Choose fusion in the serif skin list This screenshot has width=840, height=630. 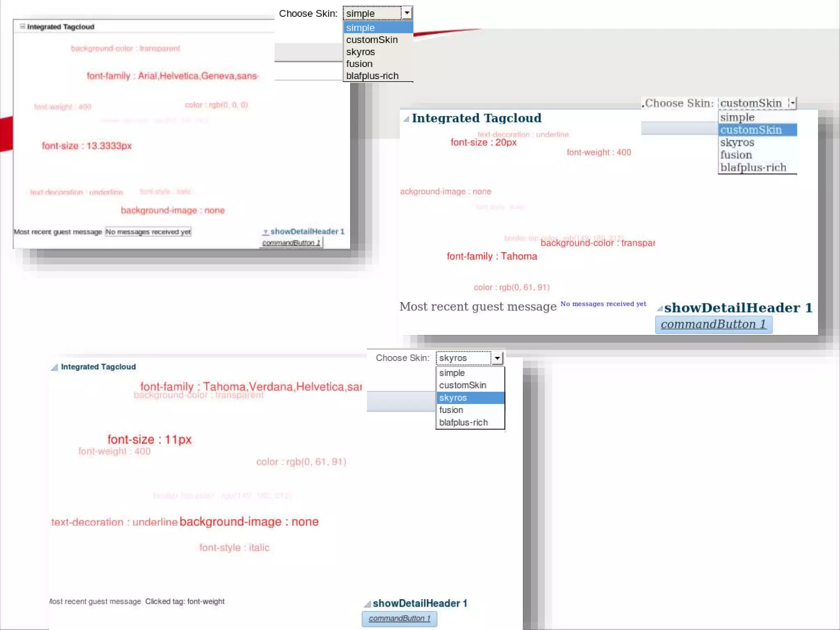click(736, 155)
